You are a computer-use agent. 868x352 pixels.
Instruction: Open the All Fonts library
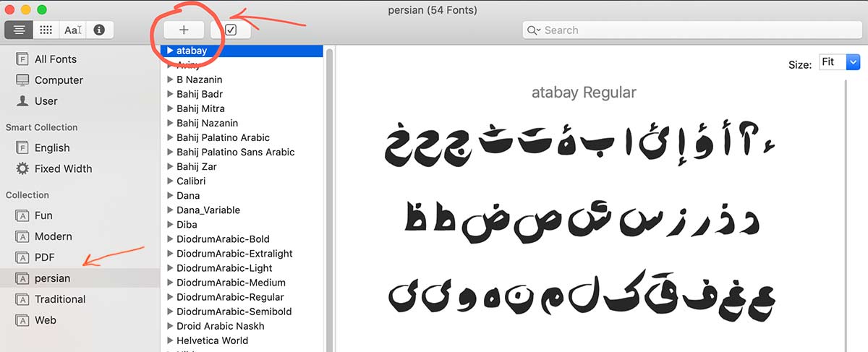click(x=55, y=59)
